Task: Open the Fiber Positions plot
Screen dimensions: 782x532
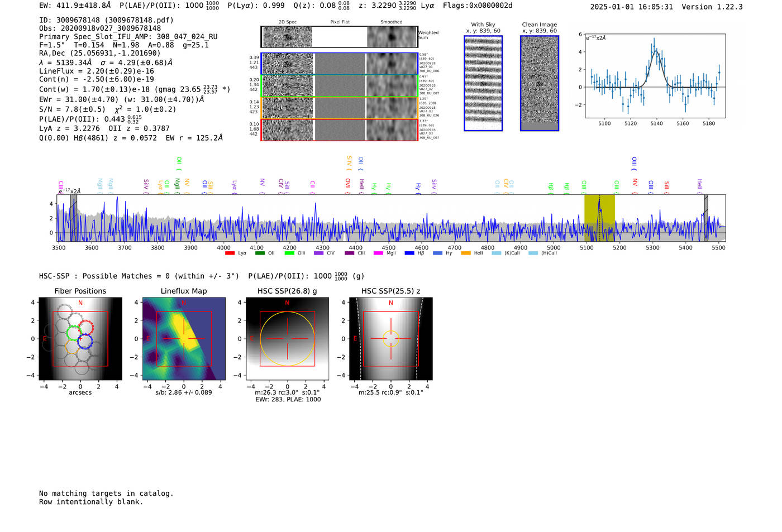Action: pos(80,339)
